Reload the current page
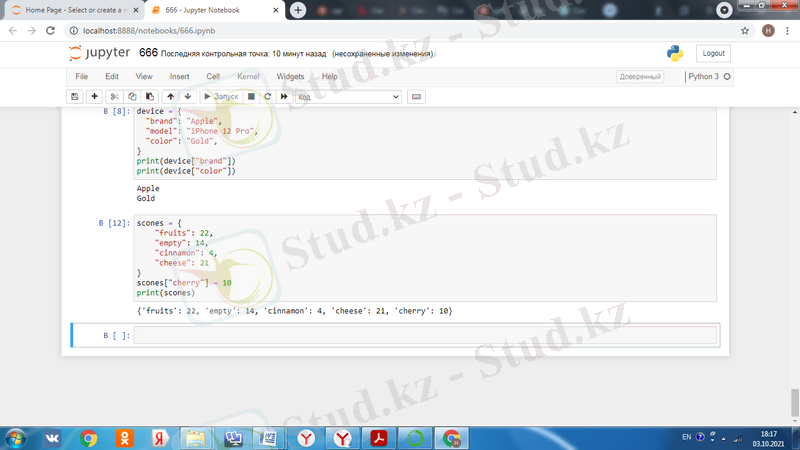Image resolution: width=800 pixels, height=450 pixels. tap(50, 31)
